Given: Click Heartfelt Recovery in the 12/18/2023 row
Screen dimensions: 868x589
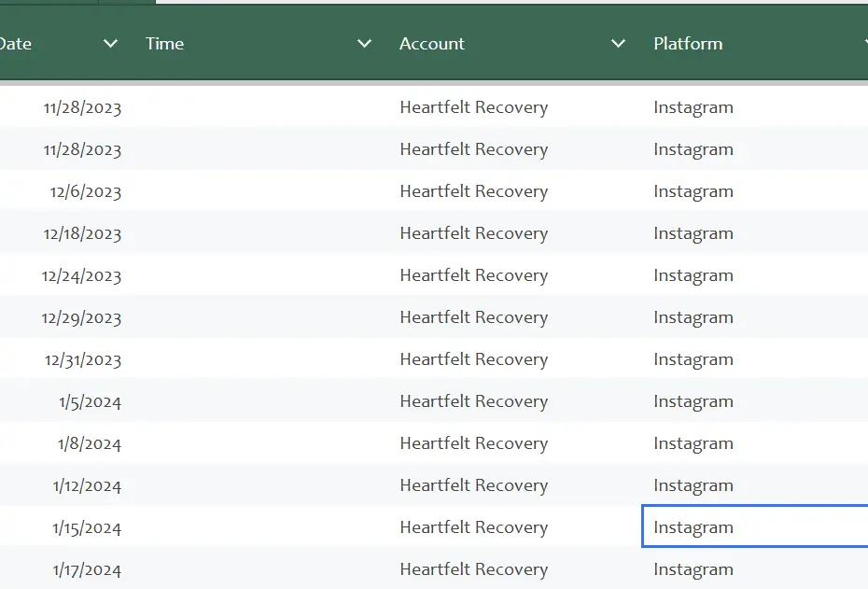Looking at the screenshot, I should pyautogui.click(x=474, y=233).
